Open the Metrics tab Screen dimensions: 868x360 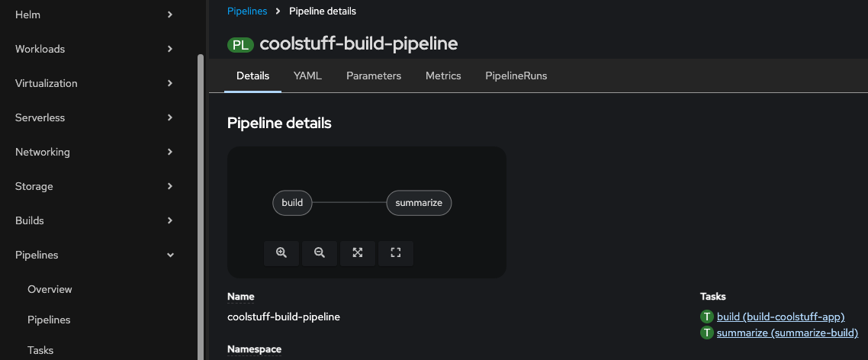pyautogui.click(x=443, y=76)
